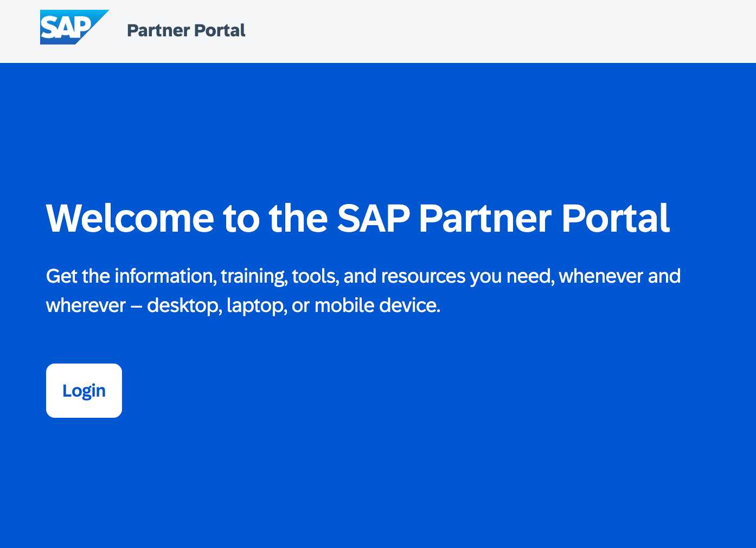Screen dimensions: 756x548
Task: Select the white Login button
Action: click(x=84, y=390)
